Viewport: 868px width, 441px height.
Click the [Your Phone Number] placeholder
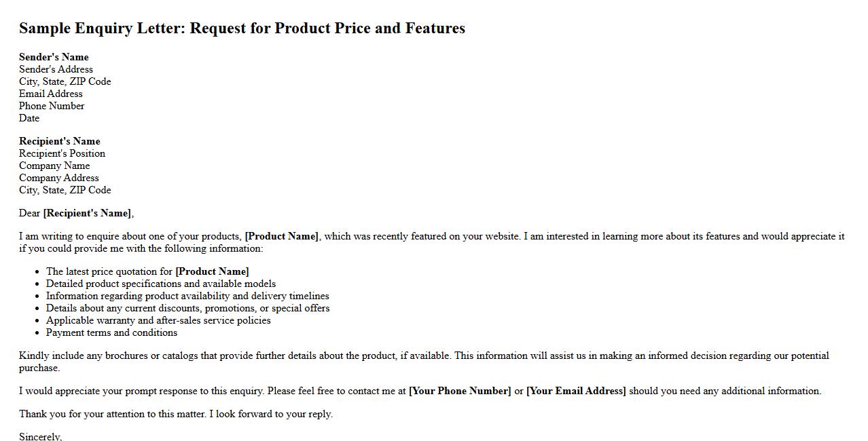pos(460,391)
